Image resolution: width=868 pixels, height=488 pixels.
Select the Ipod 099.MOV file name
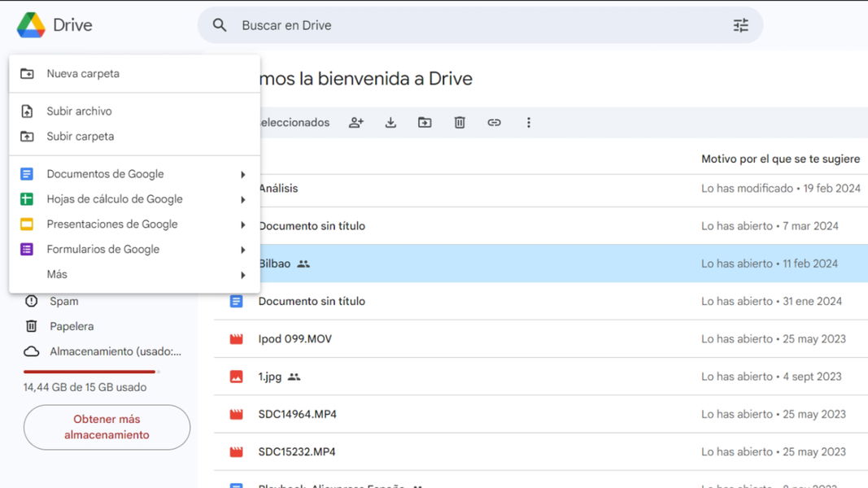click(295, 338)
